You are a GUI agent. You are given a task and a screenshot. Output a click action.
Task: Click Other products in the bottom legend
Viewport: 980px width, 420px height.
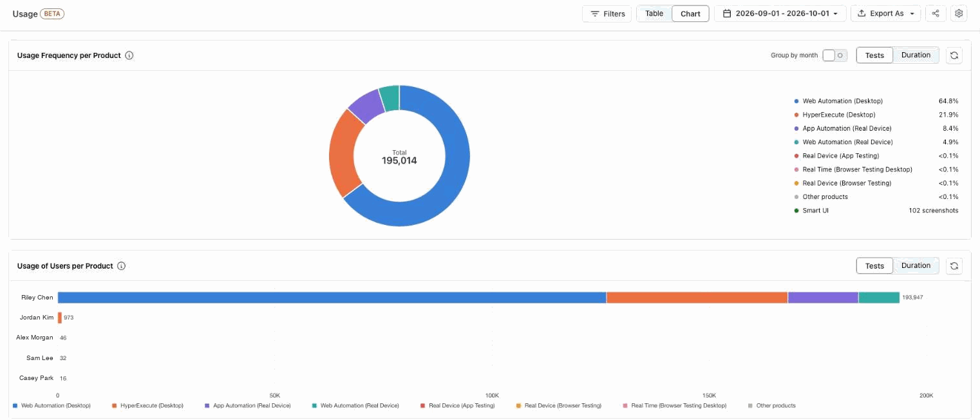click(x=772, y=406)
